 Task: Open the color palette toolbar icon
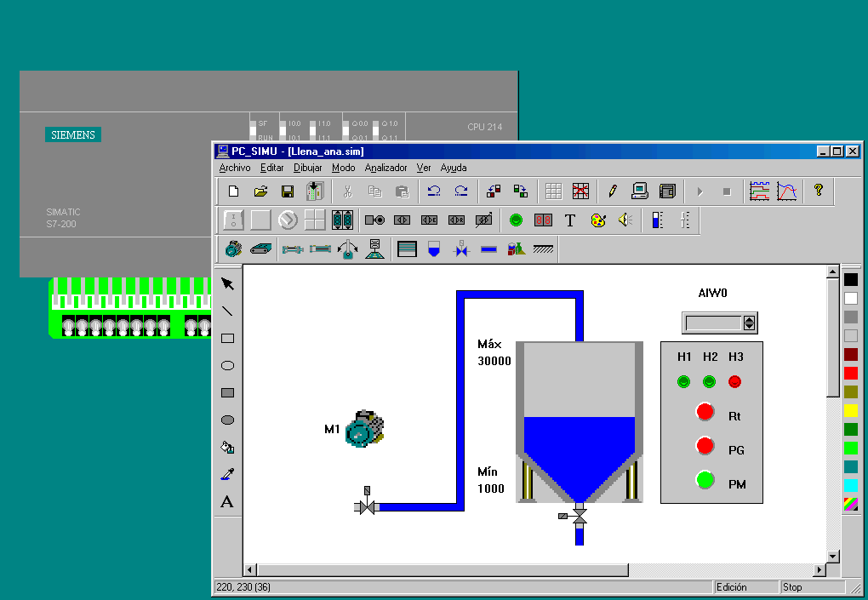pos(597,220)
